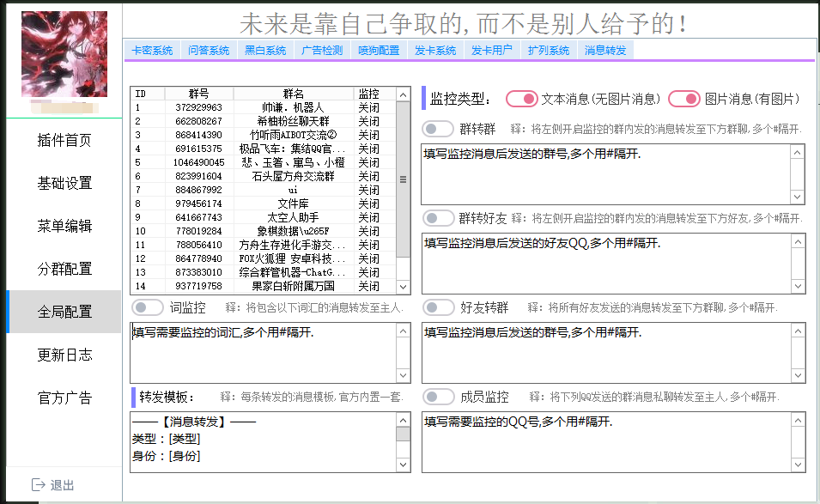Select 分群配置 in the sidebar
The height and width of the screenshot is (504, 820).
coord(64,269)
